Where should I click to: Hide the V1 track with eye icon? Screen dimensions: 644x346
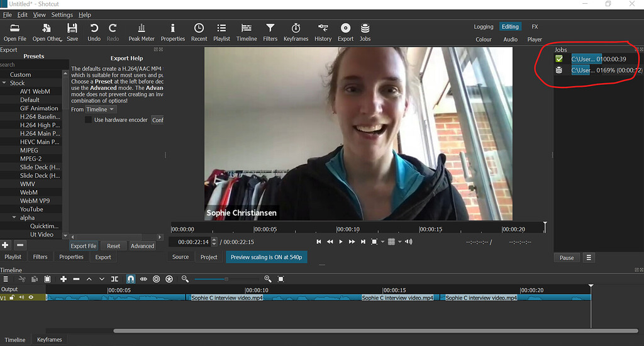[x=31, y=298]
